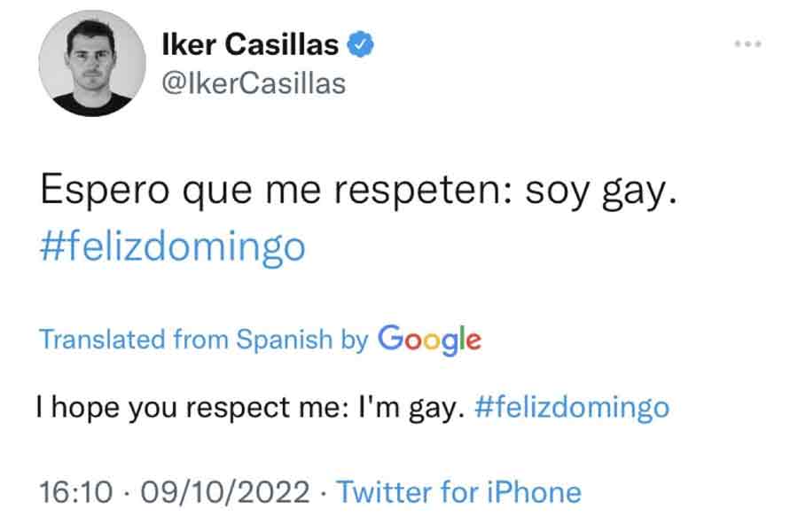798x532 pixels.
Task: Click the 16:10 timestamp
Action: point(73,492)
